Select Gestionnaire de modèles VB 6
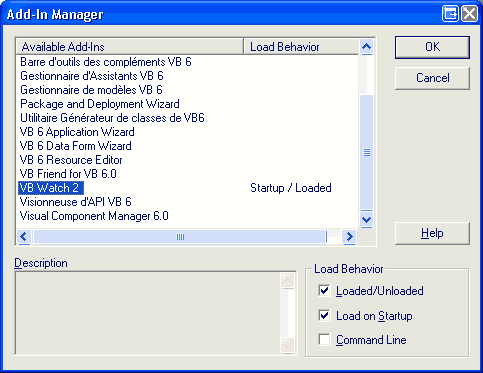 pos(91,90)
